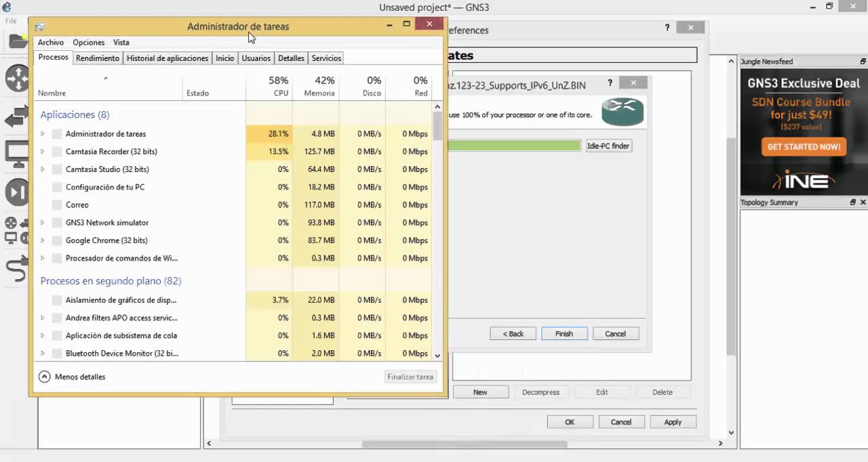Expand the Camtasia Recorder process row

tap(42, 152)
